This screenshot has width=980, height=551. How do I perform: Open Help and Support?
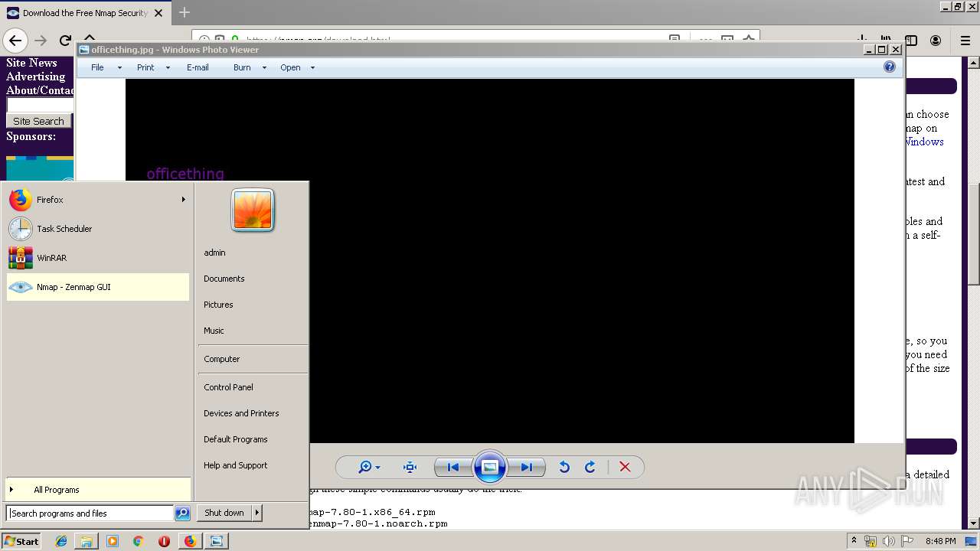(235, 465)
